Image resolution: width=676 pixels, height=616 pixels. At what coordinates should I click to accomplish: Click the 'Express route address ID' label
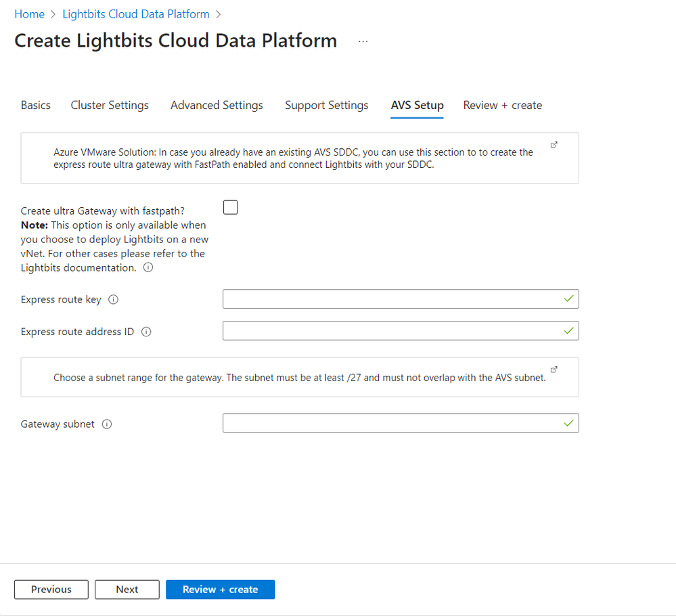(77, 332)
